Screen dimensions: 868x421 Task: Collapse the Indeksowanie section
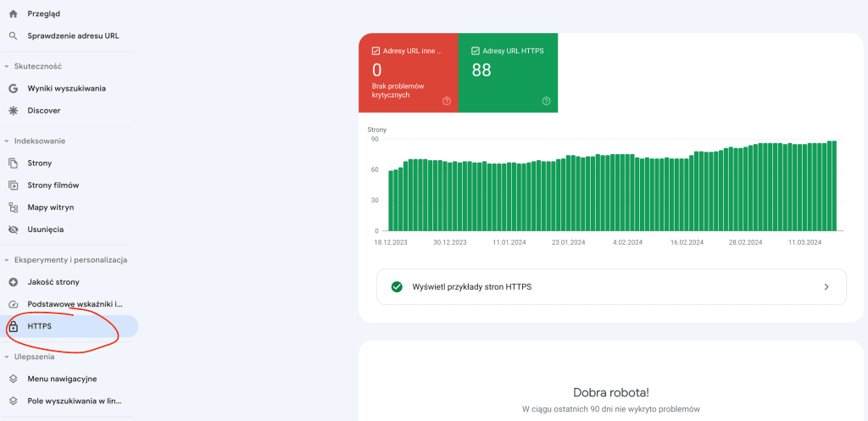click(7, 141)
